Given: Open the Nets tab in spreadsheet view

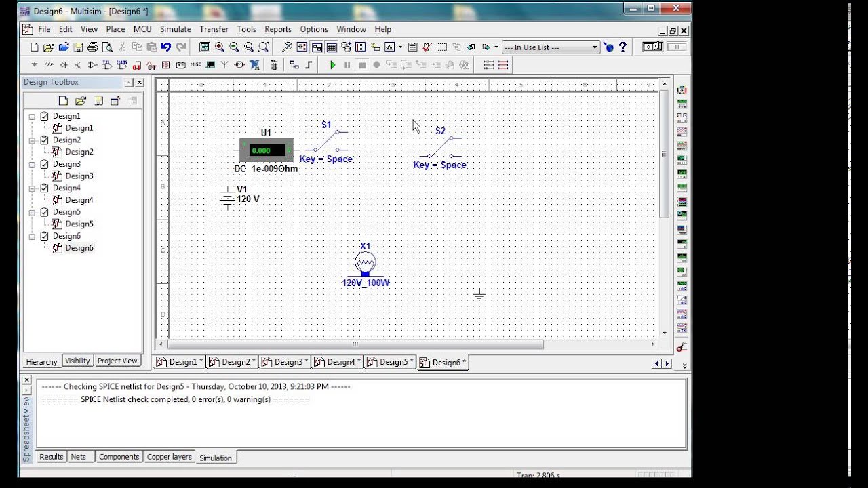Looking at the screenshot, I should click(79, 457).
